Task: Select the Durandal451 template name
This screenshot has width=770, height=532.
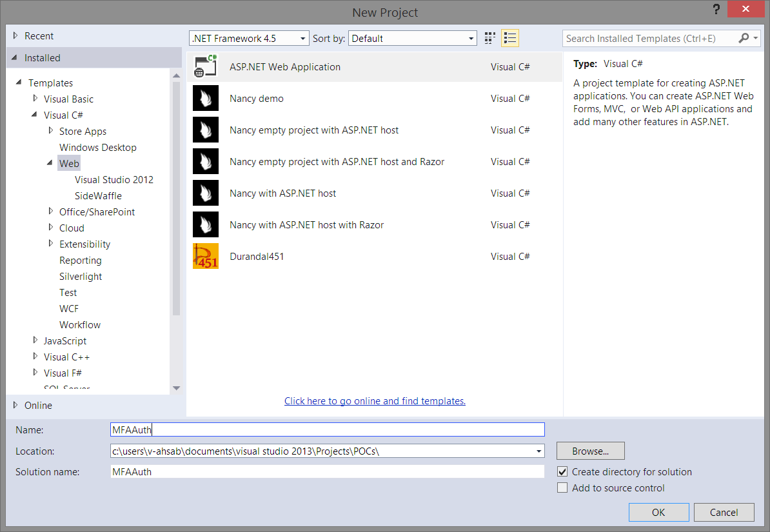Action: point(256,257)
